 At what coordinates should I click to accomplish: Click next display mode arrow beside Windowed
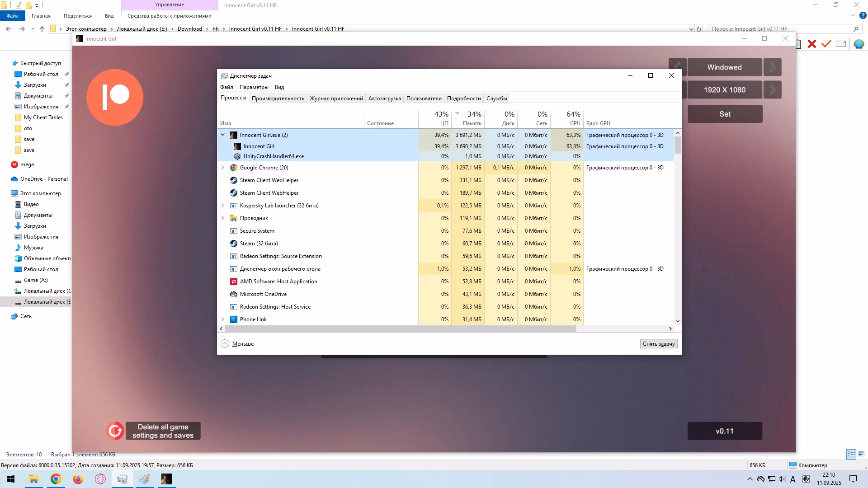(773, 67)
